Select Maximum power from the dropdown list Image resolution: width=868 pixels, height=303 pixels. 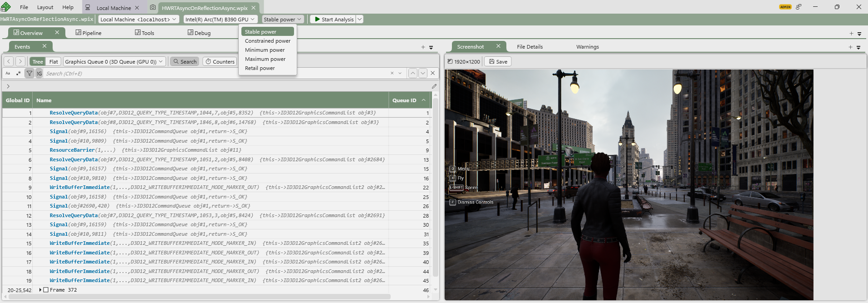pyautogui.click(x=265, y=59)
